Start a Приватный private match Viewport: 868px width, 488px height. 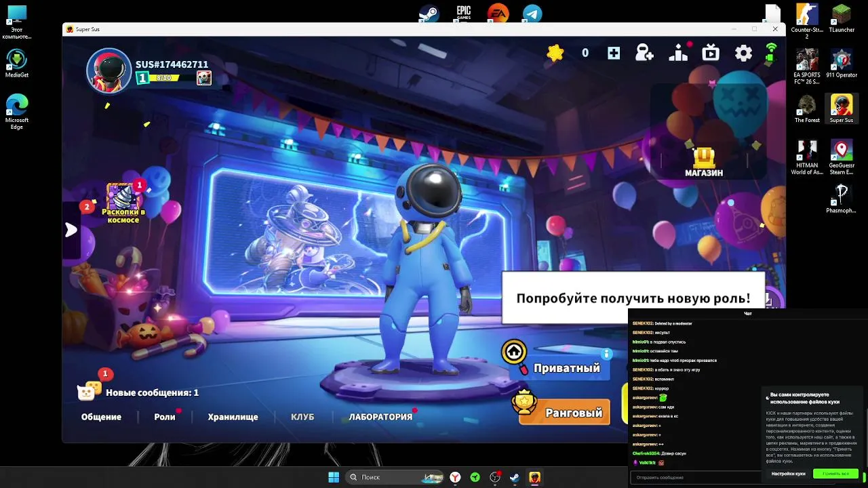[566, 368]
